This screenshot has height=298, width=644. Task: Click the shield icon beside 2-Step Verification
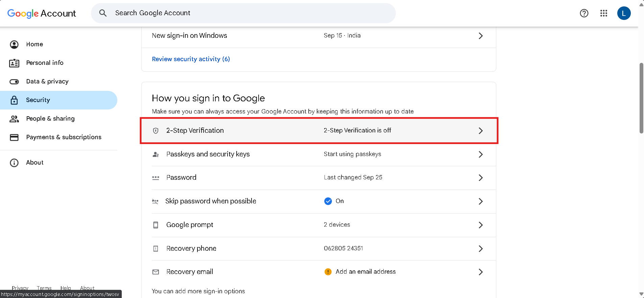[x=156, y=131]
